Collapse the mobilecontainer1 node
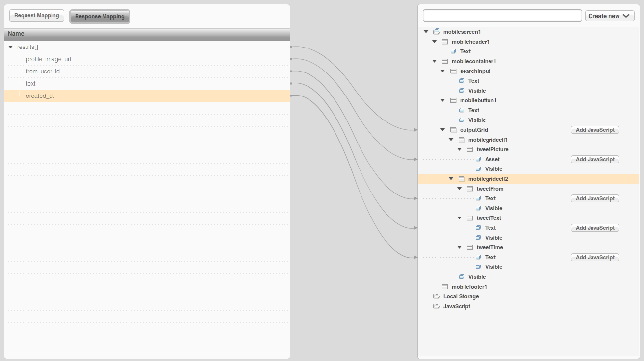This screenshot has width=644, height=361. click(435, 61)
